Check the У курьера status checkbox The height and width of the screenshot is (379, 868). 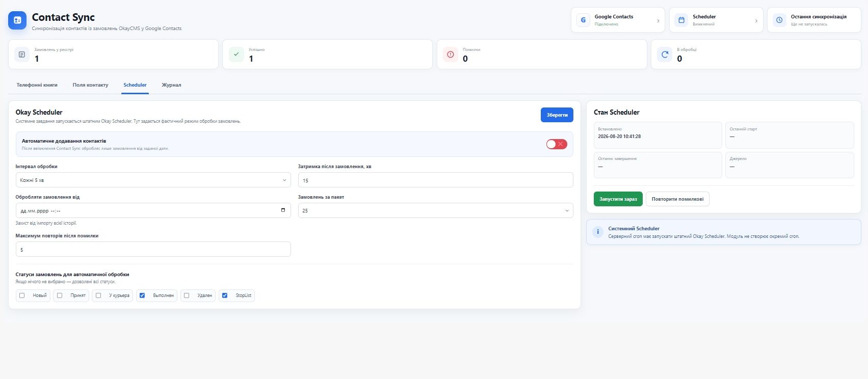click(98, 295)
